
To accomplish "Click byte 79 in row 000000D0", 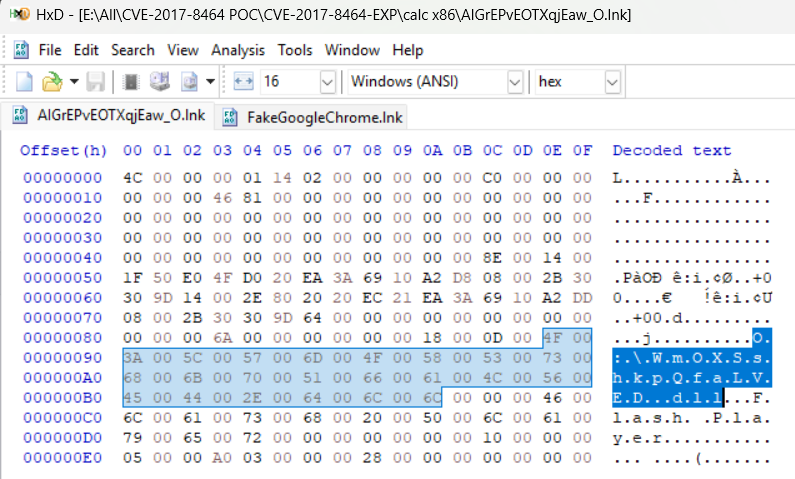I will (132, 437).
